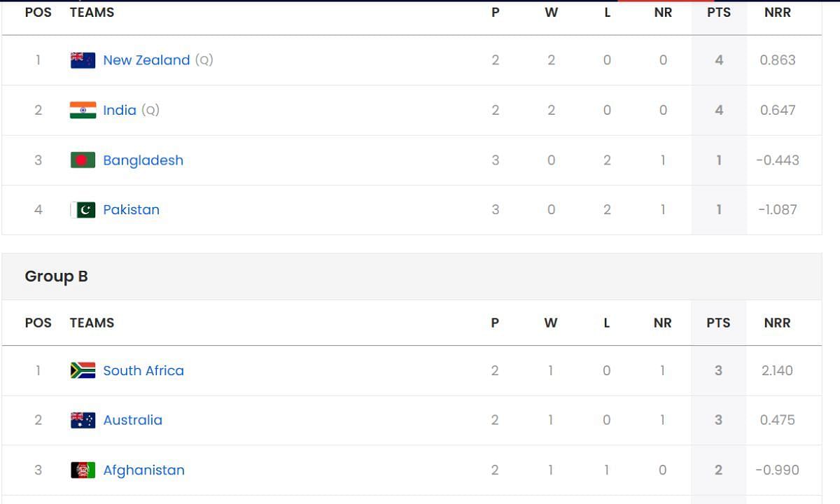Visit the South Africa team link
The height and width of the screenshot is (504, 840).
pyautogui.click(x=143, y=370)
